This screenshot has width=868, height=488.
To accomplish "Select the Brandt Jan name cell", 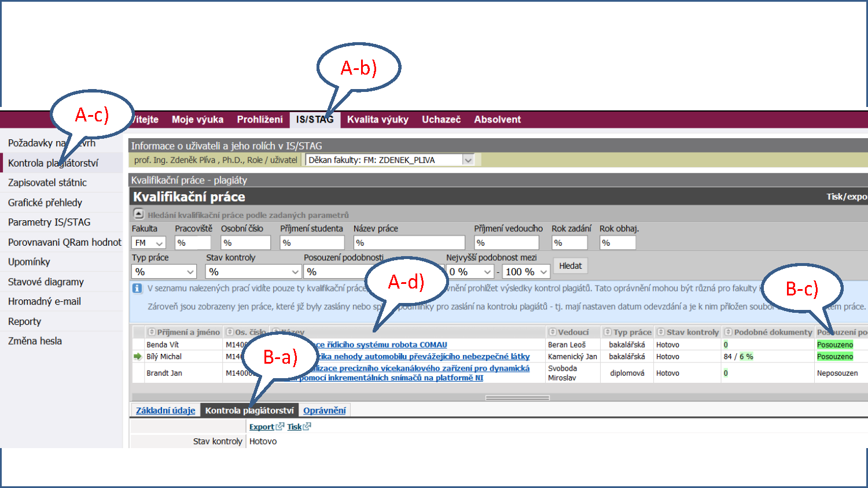I will point(164,373).
